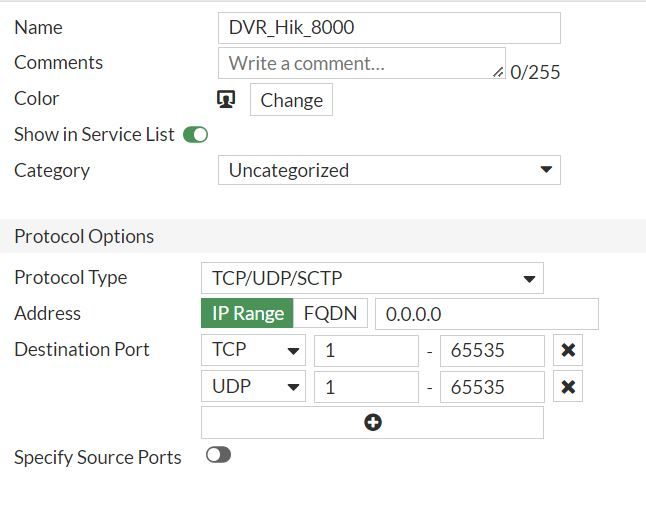
Task: Click the TCP start port field
Action: point(366,351)
